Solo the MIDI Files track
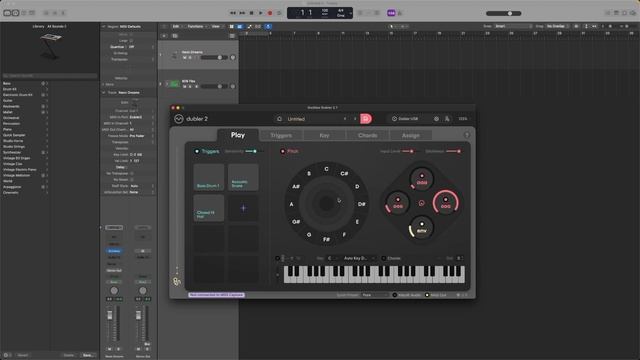Viewport: 640px width, 360px height. pos(190,87)
